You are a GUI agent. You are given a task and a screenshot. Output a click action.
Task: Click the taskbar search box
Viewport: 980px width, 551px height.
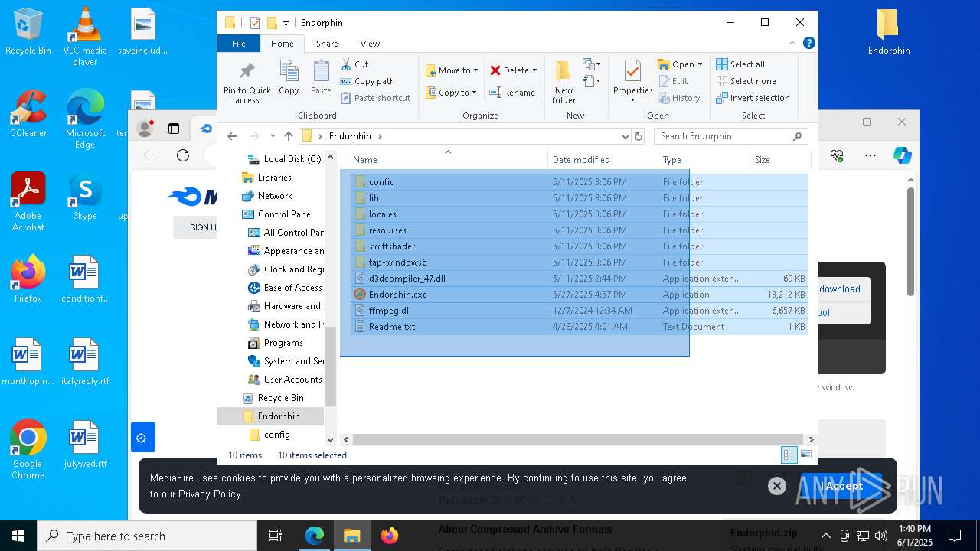[x=147, y=536]
